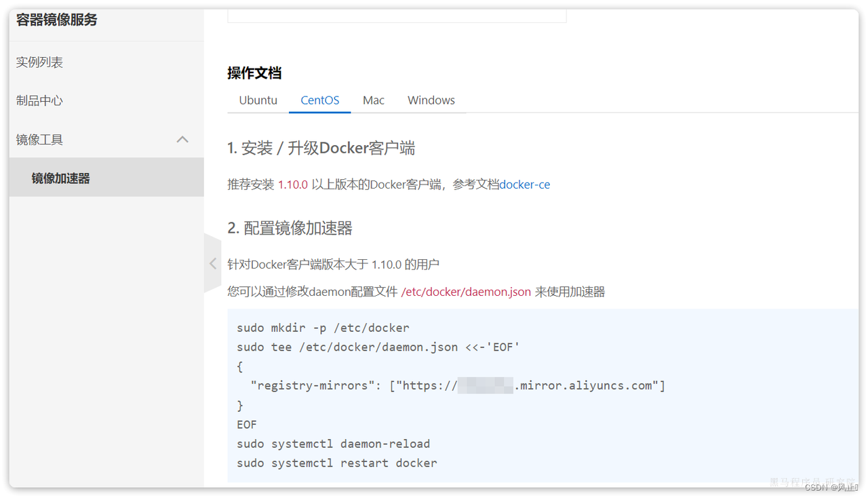The width and height of the screenshot is (868, 498).
Task: Select the currently active CentOS tab
Action: [x=319, y=100]
